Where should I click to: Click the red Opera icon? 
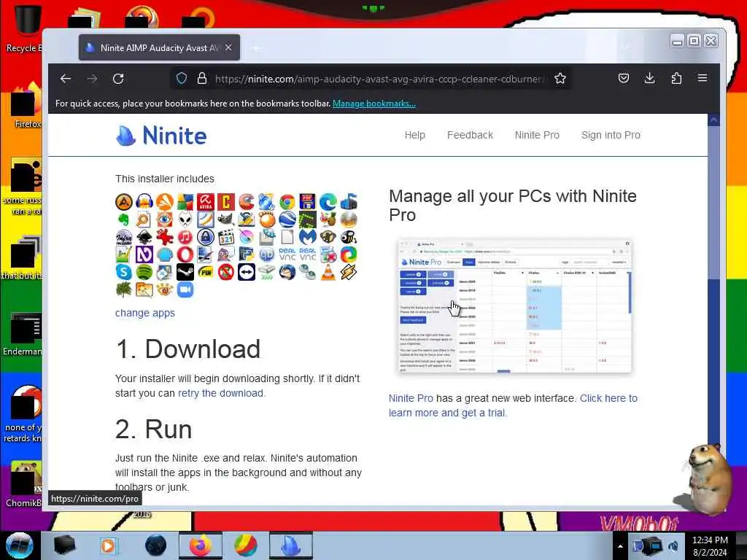tap(185, 254)
